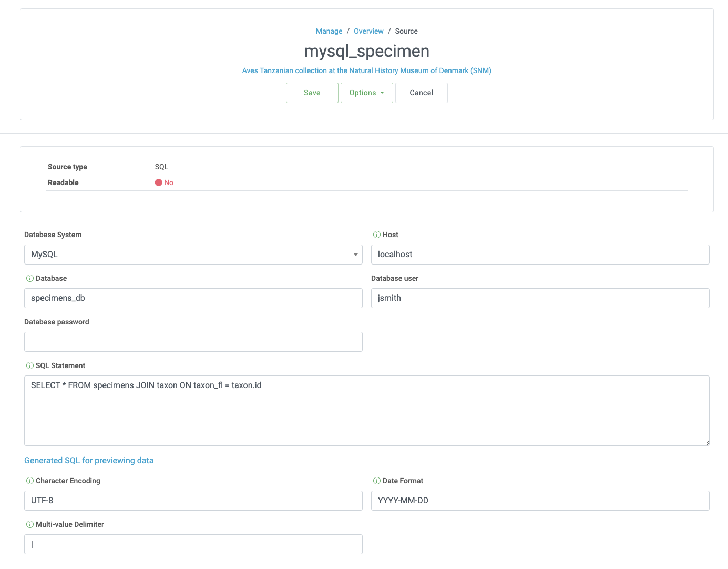Open the Aves Tanzanian collection resource link
The image size is (728, 569).
[366, 70]
